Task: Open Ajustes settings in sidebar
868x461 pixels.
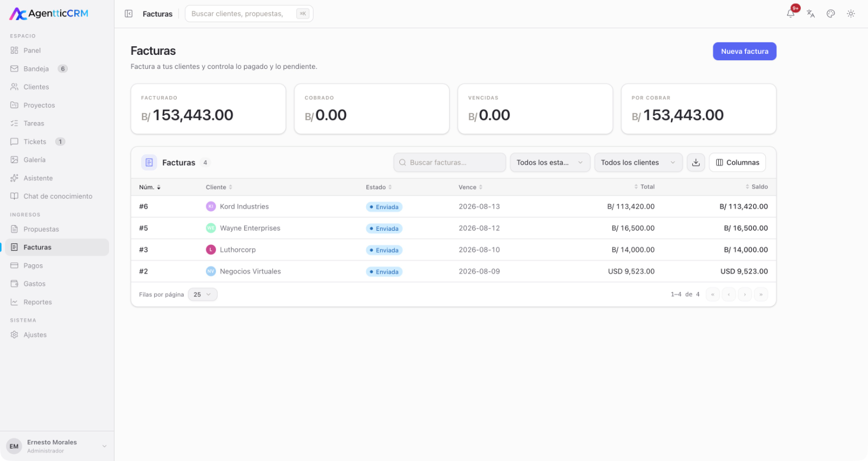Action: 57,334
